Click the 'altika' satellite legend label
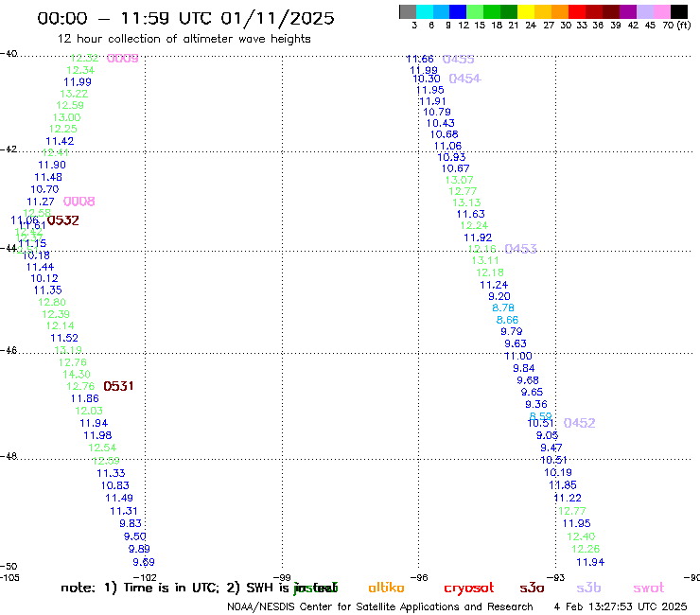This screenshot has width=700, height=615. [x=386, y=588]
